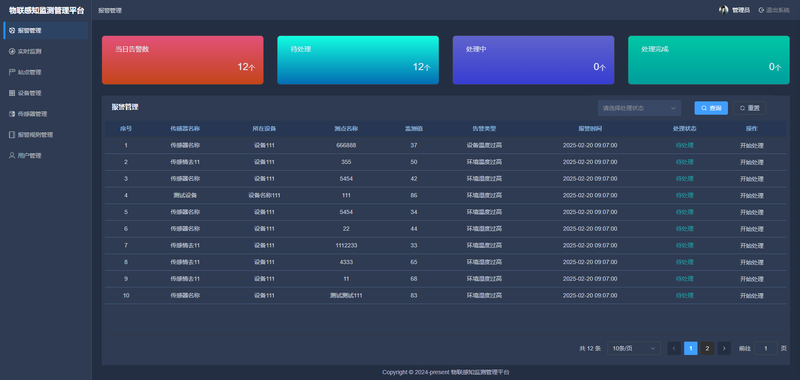
Task: Click the 传感器名称 column header
Action: click(x=185, y=129)
